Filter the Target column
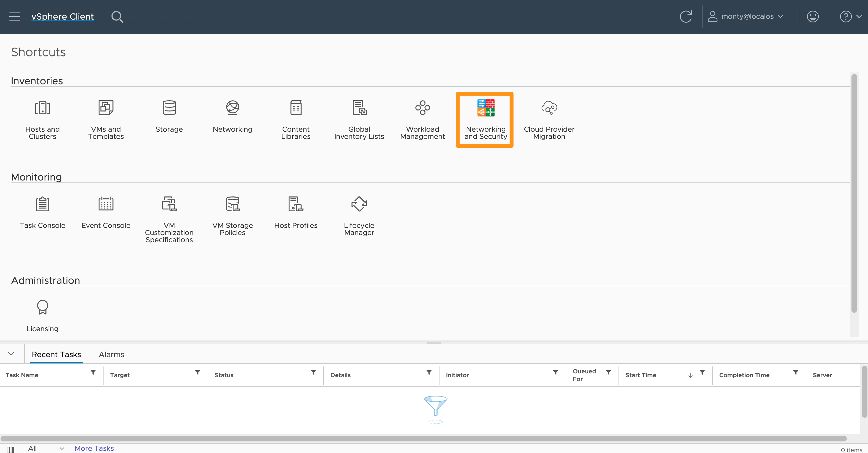868x453 pixels. coord(198,373)
